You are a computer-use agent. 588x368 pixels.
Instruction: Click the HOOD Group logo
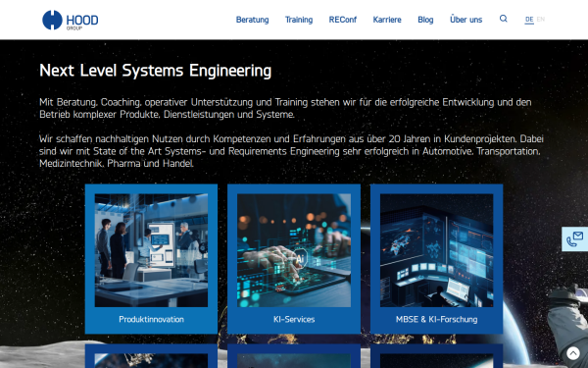[x=71, y=20]
